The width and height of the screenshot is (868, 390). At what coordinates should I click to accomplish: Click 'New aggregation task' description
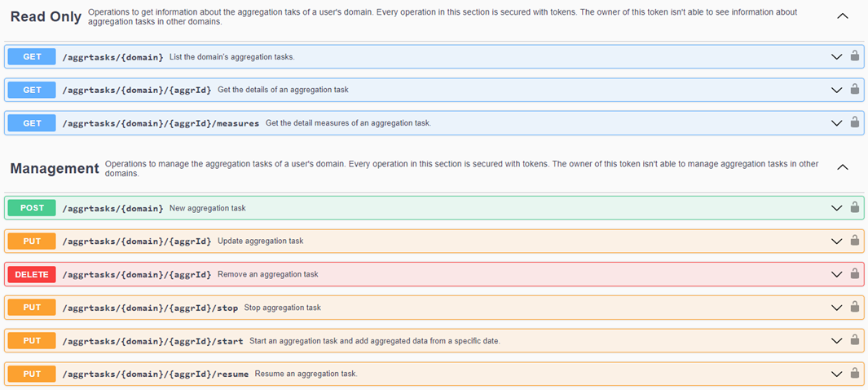click(208, 208)
